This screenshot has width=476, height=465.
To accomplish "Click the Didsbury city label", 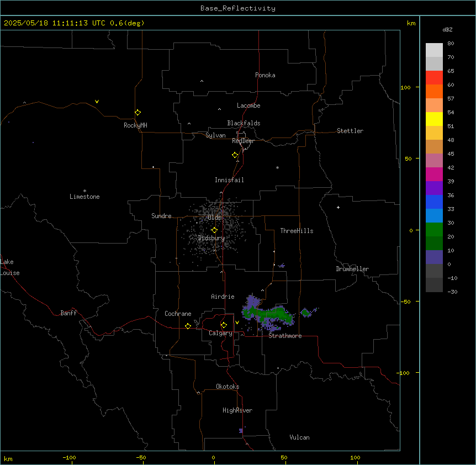I will click(211, 238).
